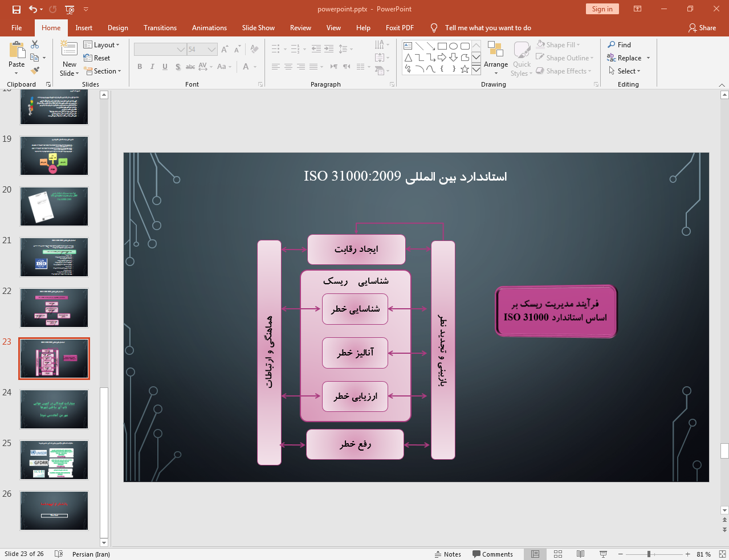Click the zoom slider handle
729x560 pixels.
click(x=649, y=554)
